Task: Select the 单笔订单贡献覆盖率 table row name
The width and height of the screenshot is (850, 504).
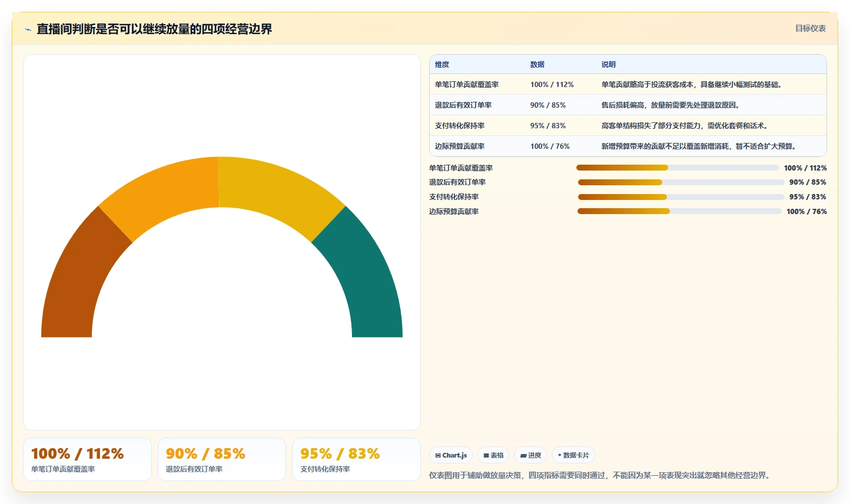Action: pos(467,85)
